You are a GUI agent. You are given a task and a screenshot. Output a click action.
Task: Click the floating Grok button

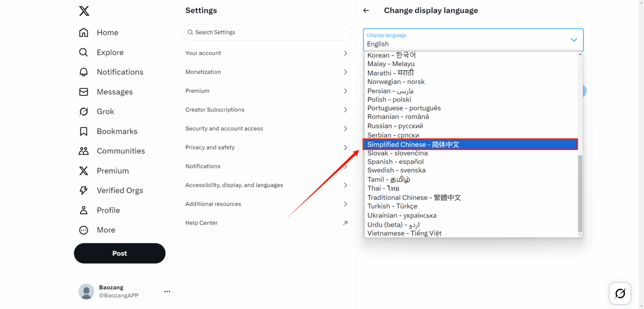click(620, 293)
